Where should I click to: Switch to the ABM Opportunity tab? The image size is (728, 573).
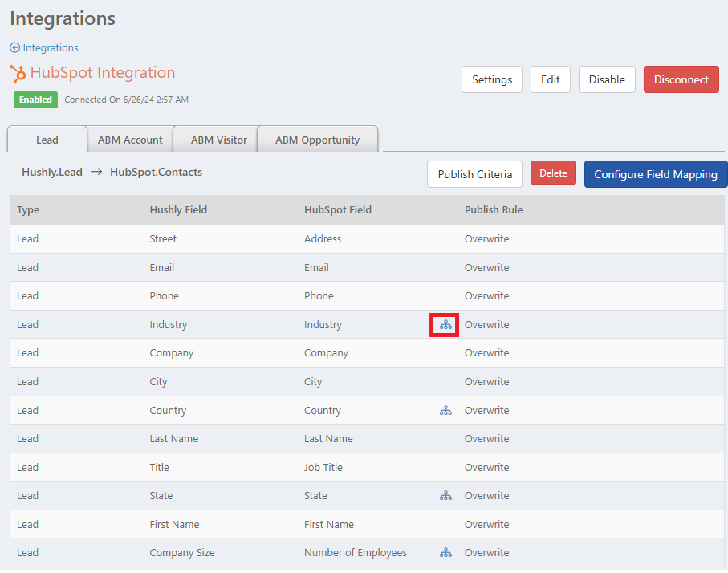[x=317, y=140]
